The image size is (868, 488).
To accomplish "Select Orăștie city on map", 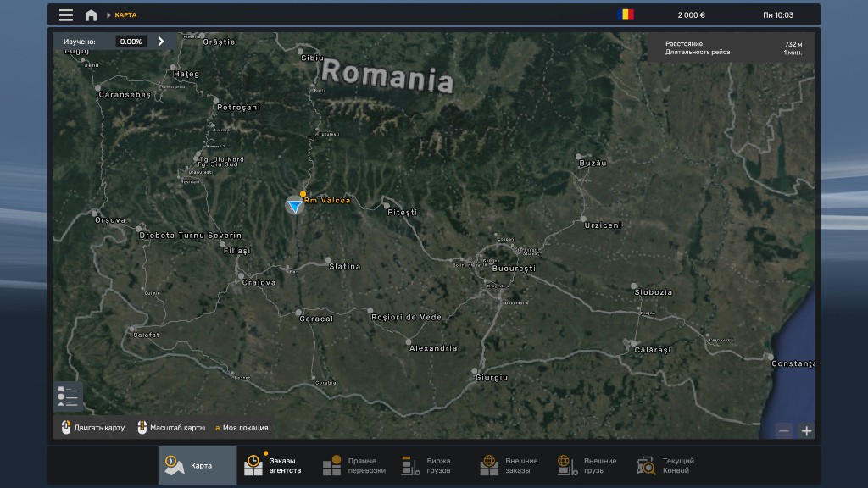I will (219, 42).
